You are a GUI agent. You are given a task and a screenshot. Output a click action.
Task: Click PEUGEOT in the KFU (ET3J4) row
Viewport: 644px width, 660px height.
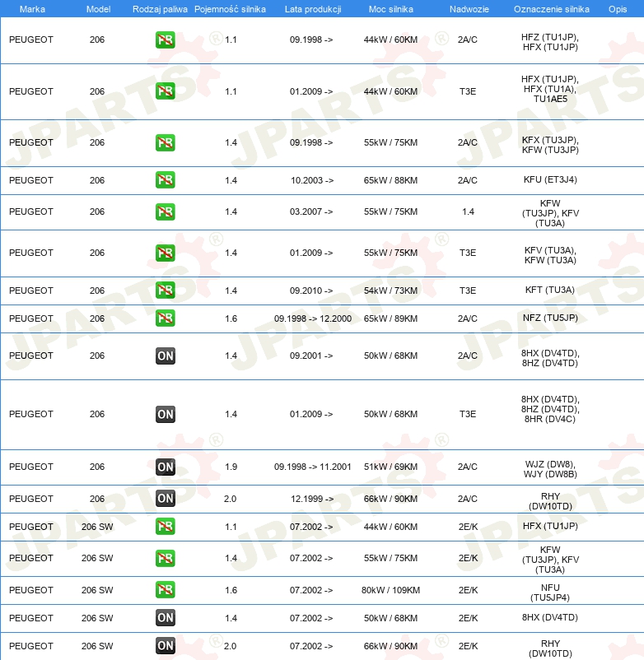[31, 180]
